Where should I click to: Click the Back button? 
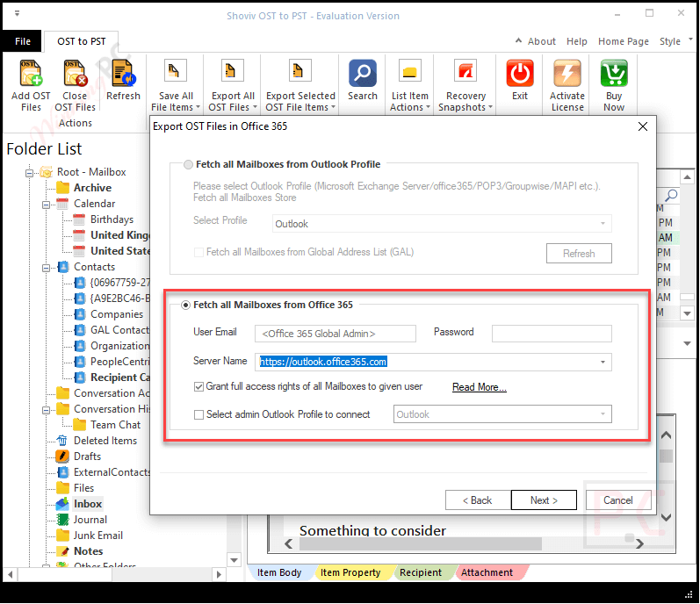pos(478,500)
